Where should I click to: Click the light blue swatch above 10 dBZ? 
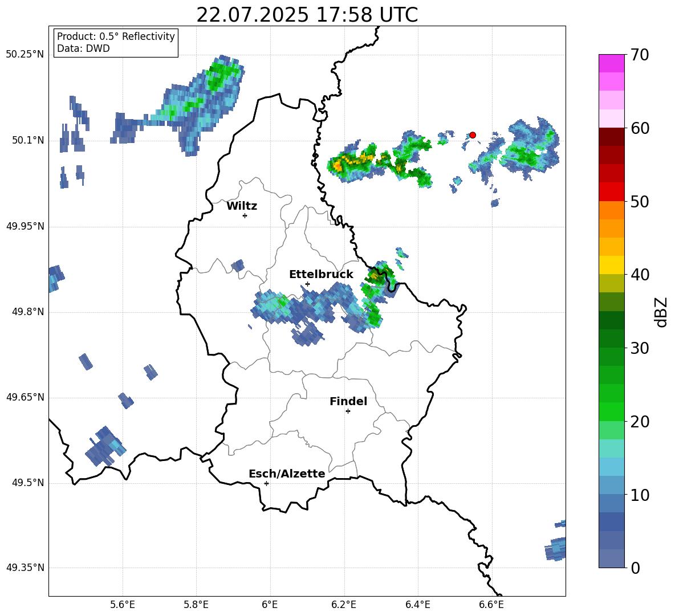point(611,486)
